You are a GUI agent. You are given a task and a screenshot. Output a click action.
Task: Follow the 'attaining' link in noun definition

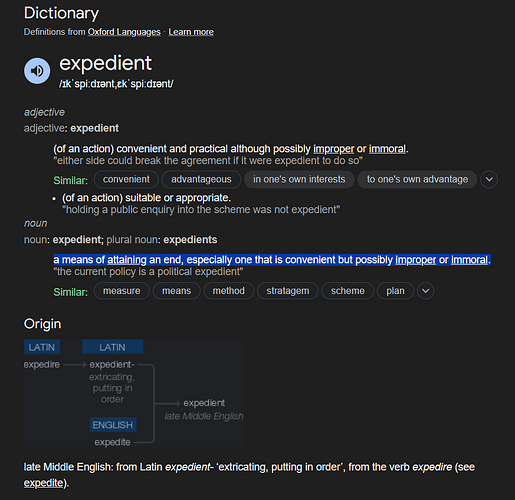(127, 260)
